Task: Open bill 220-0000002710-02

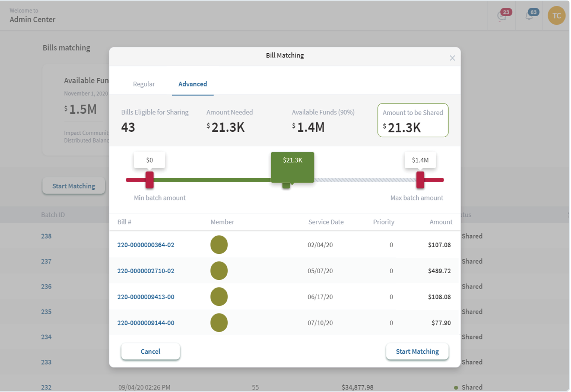Action: 146,271
